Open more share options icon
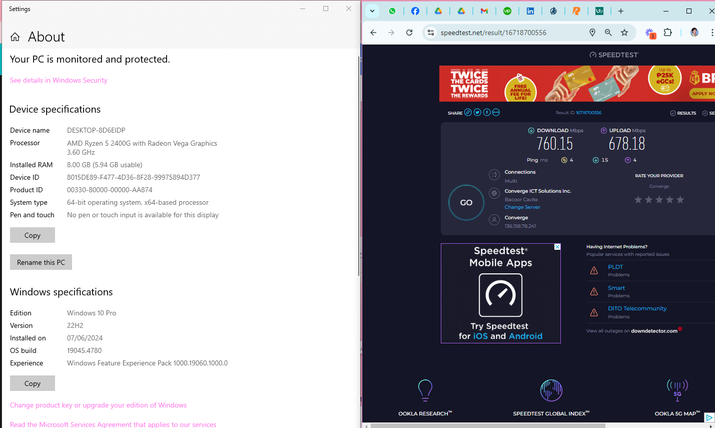The height and width of the screenshot is (428, 715). click(x=496, y=112)
